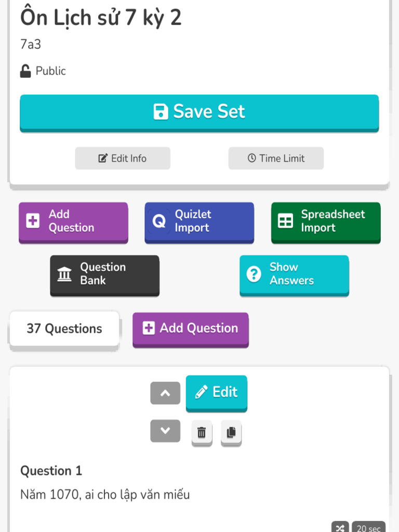Screen dimensions: 399x532
Task: Click the Save Set button
Action: click(199, 112)
